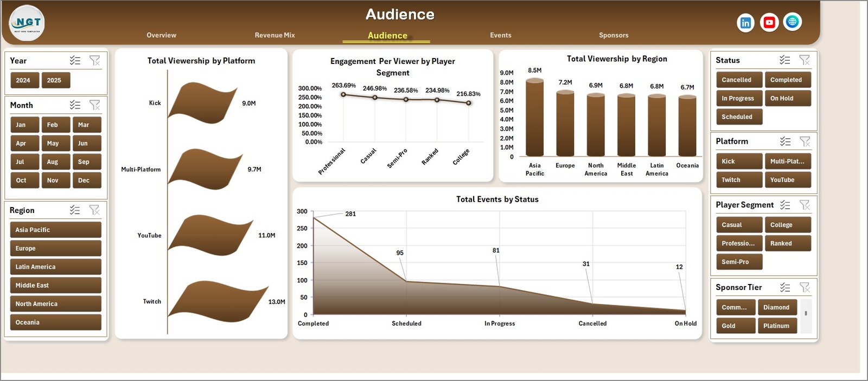Toggle multi-select in Region slicer
This screenshot has height=381, width=868.
(x=75, y=210)
